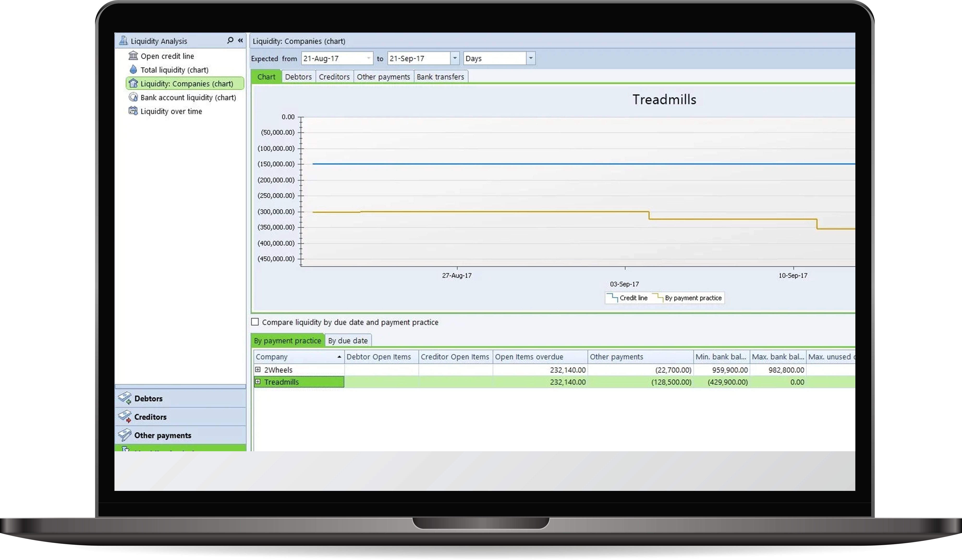Click the By payment practice button

point(287,340)
